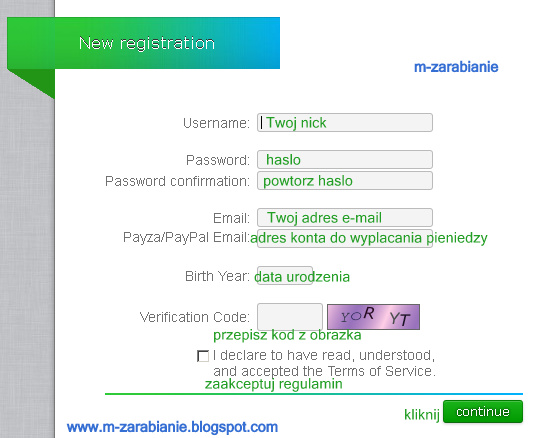This screenshot has height=438, width=542.
Task: Click the green 'kliknij' hint text
Action: pos(422,414)
